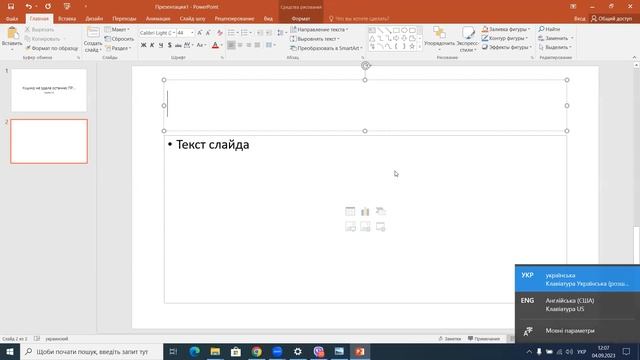Open Google Chrome from the taskbar

(x=256, y=351)
